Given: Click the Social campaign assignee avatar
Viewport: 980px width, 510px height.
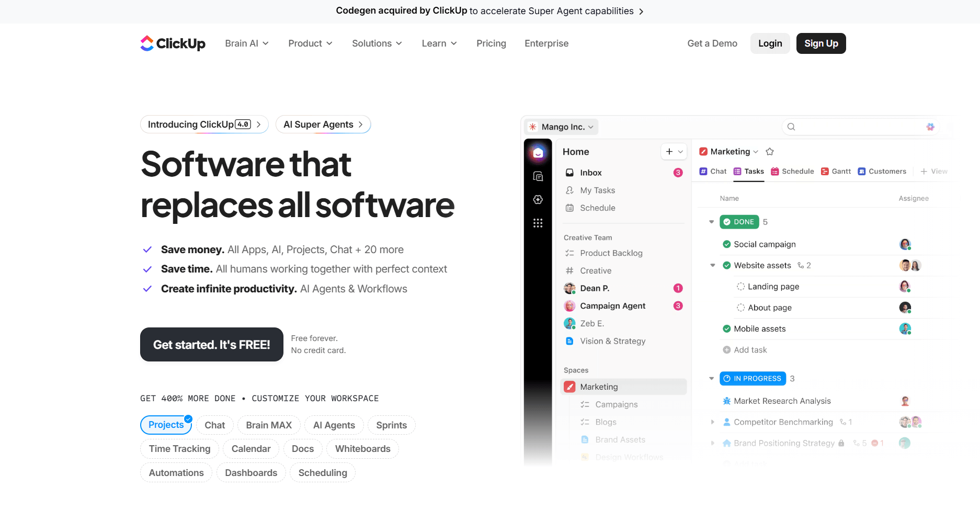Looking at the screenshot, I should (905, 244).
